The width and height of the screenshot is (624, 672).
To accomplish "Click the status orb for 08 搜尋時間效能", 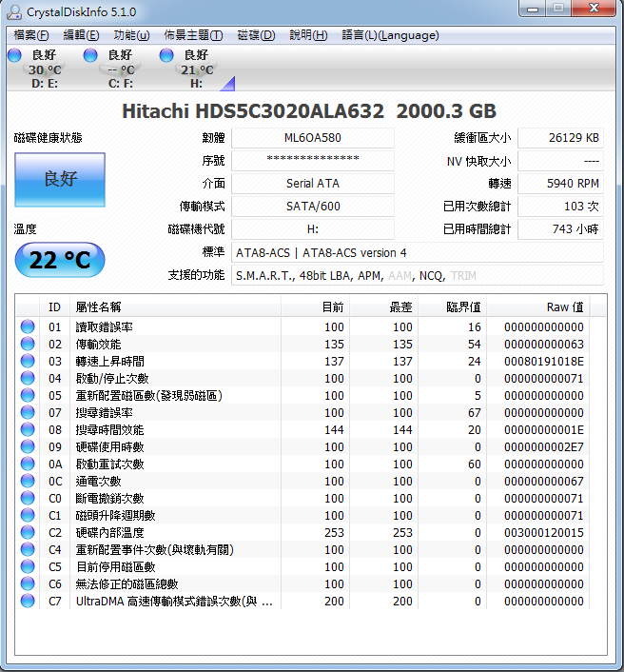I will pos(28,429).
